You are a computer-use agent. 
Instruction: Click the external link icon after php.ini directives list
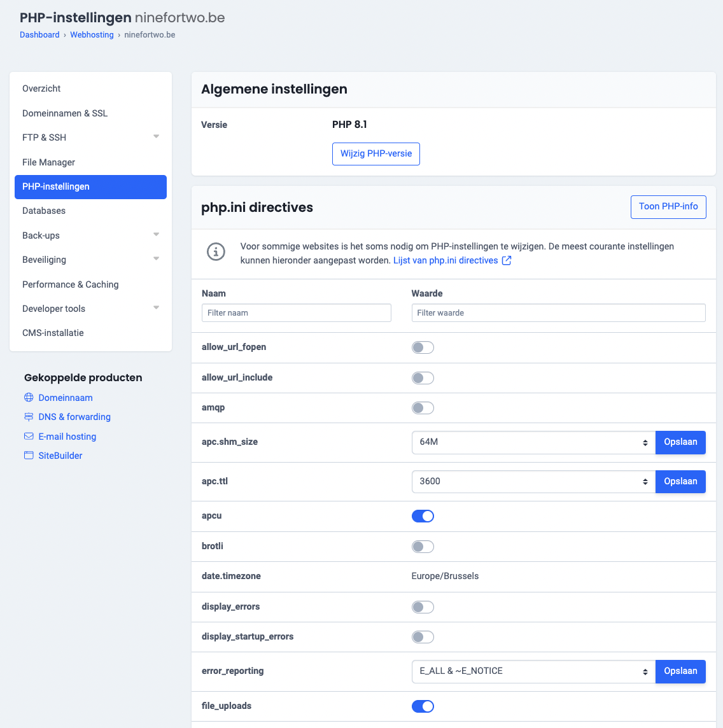click(x=507, y=260)
